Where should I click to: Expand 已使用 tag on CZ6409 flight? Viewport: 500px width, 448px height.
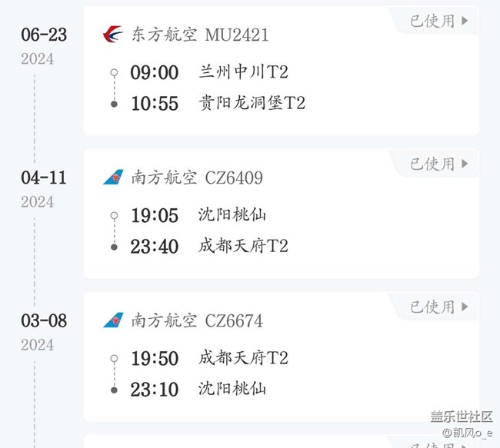pos(438,164)
